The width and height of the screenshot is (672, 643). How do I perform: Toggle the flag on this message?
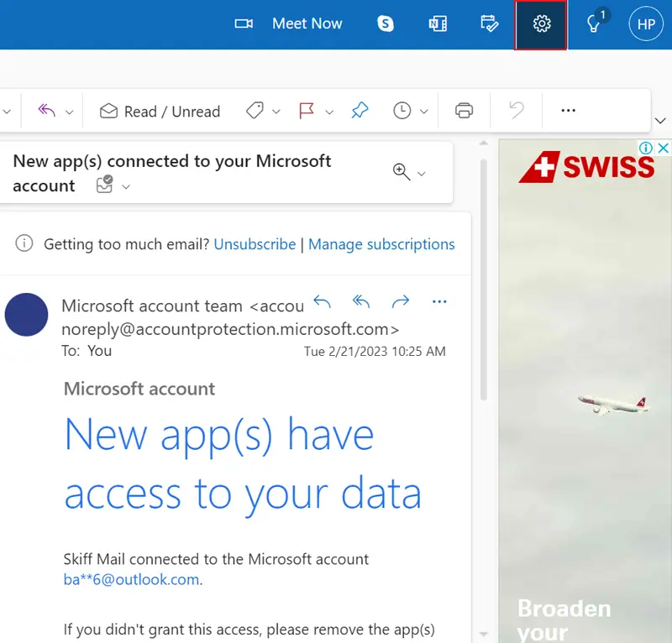307,111
